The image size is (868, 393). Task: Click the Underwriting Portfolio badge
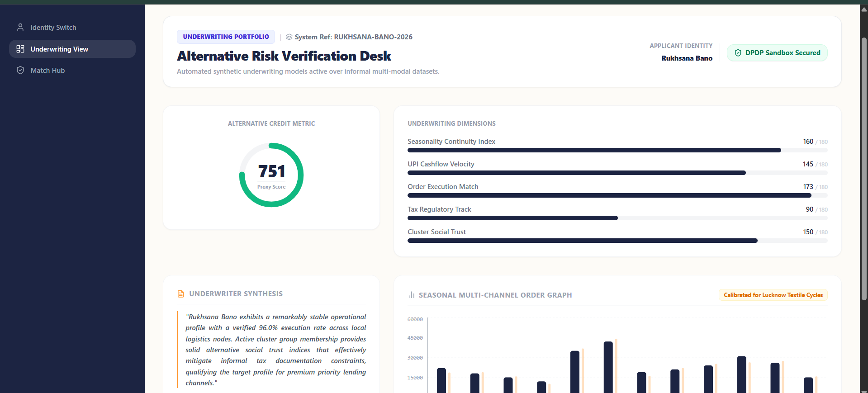[x=226, y=37]
